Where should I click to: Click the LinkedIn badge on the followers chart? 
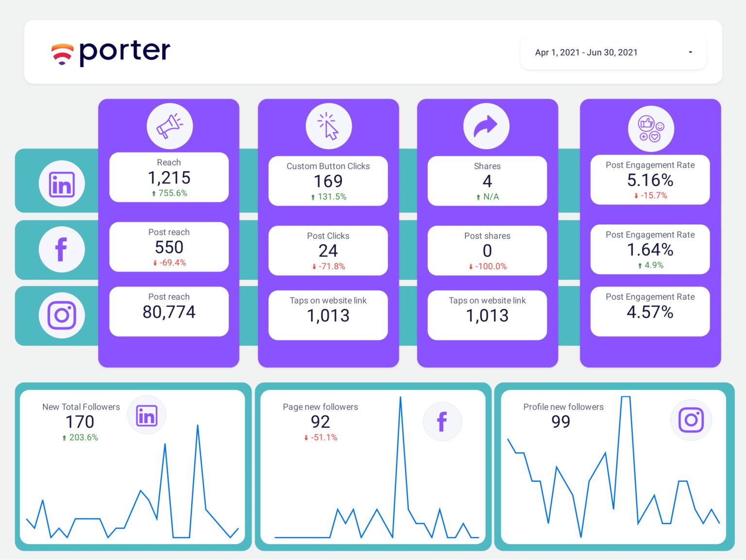[147, 415]
